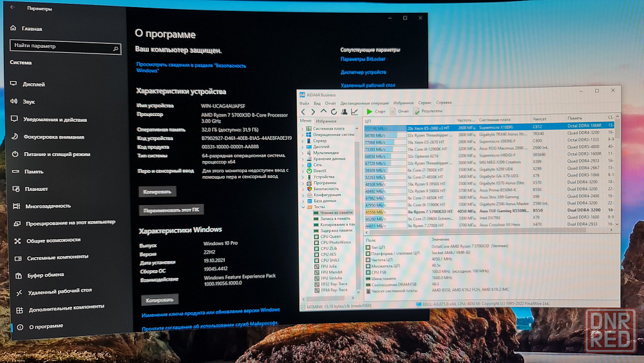Viewport: 644px width, 363px height.
Task: Click the search magnifier in Найти параметр
Action: point(115,49)
